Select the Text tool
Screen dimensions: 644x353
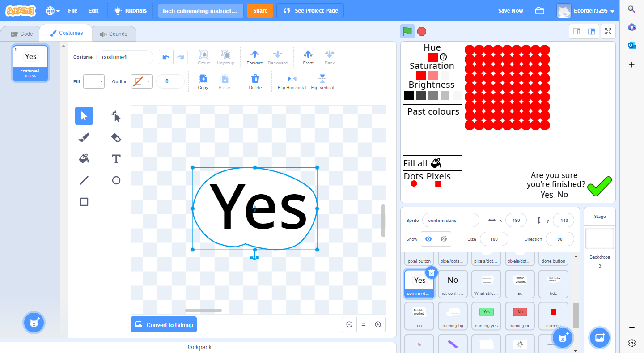pyautogui.click(x=115, y=159)
